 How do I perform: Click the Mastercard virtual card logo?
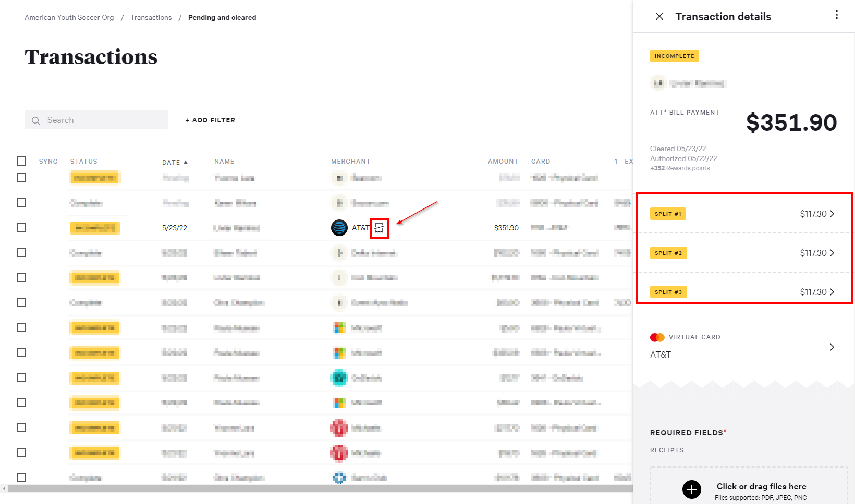[x=657, y=337]
